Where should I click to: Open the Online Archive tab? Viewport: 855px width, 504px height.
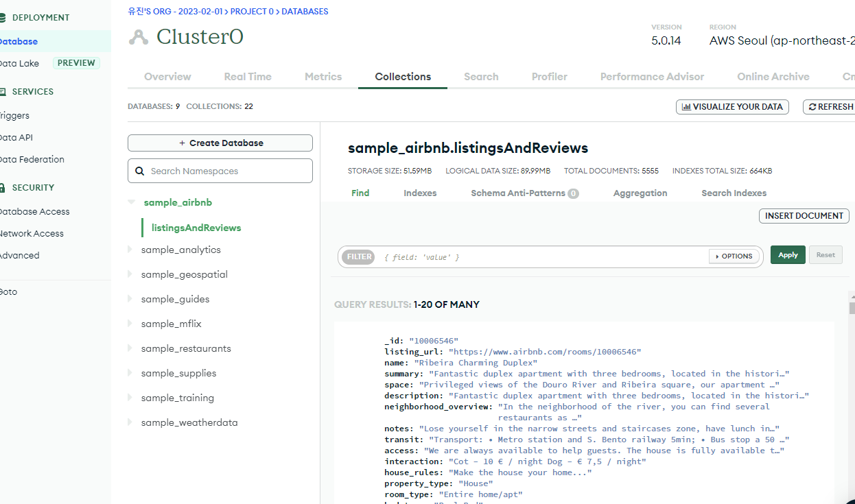(x=773, y=77)
